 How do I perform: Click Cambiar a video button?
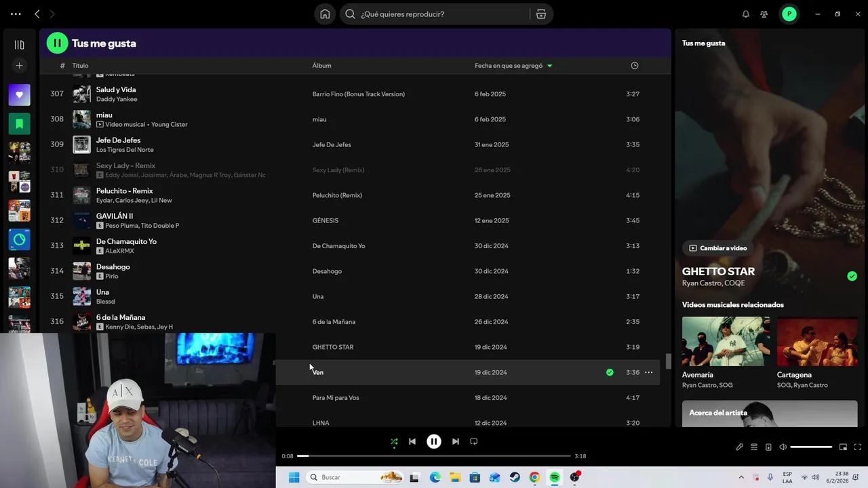click(718, 248)
